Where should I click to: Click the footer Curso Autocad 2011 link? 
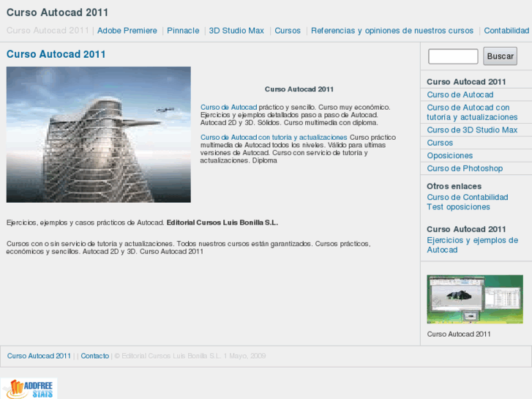click(x=39, y=356)
